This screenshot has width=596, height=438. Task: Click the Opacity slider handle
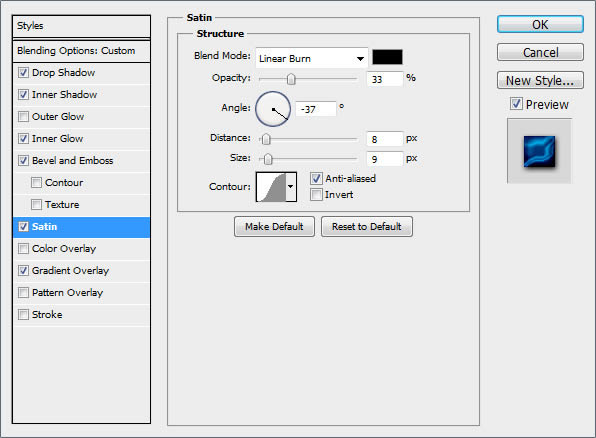291,79
